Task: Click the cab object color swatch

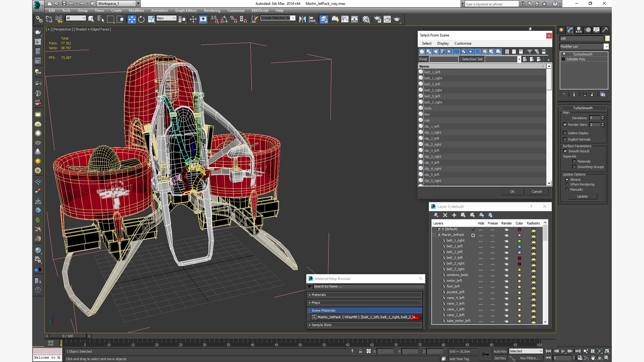Action: click(x=607, y=39)
